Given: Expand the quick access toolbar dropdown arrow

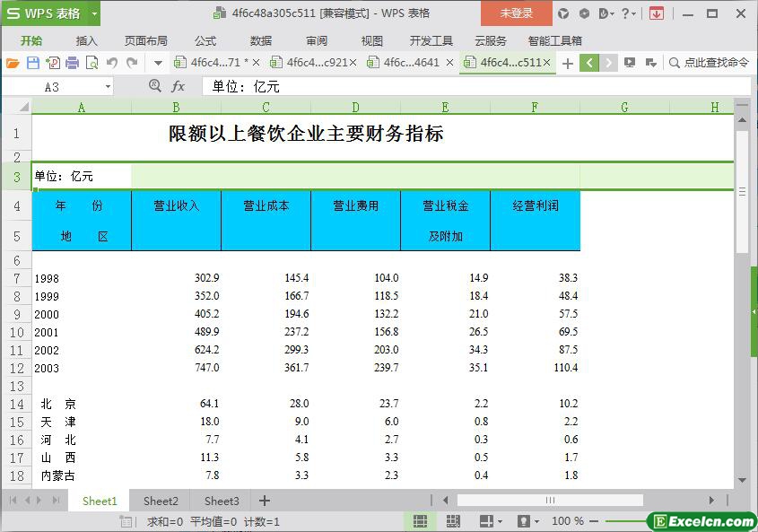Looking at the screenshot, I should coord(158,63).
